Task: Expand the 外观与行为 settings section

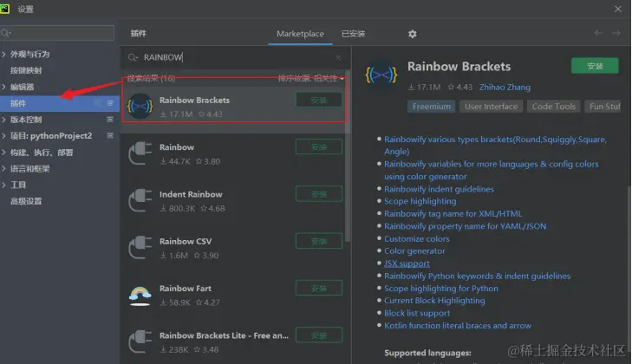Action: [3, 54]
